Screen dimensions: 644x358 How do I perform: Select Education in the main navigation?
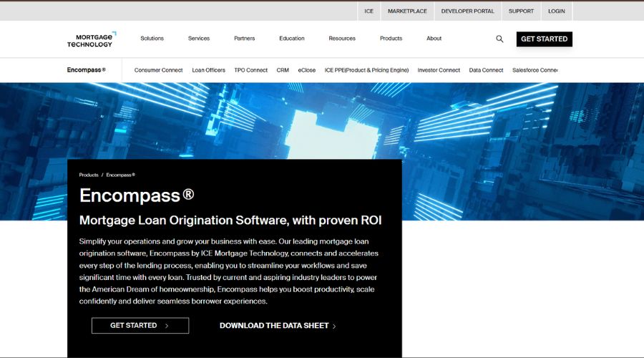click(x=291, y=39)
